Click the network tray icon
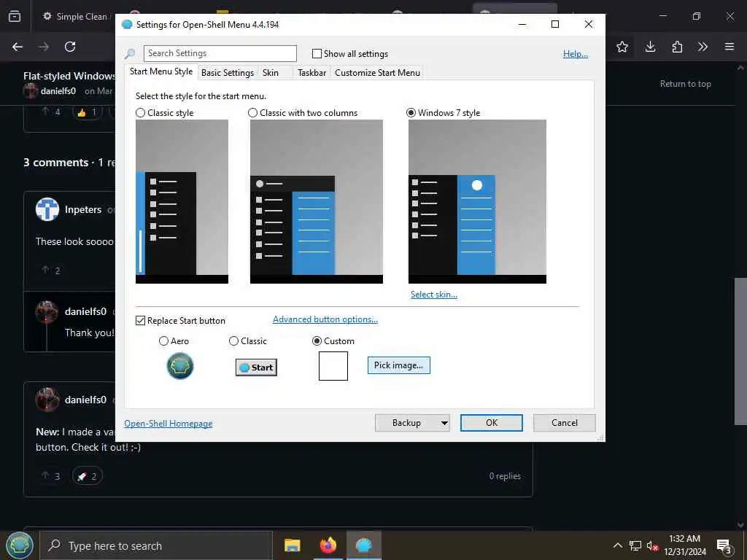The height and width of the screenshot is (560, 747). point(635,545)
